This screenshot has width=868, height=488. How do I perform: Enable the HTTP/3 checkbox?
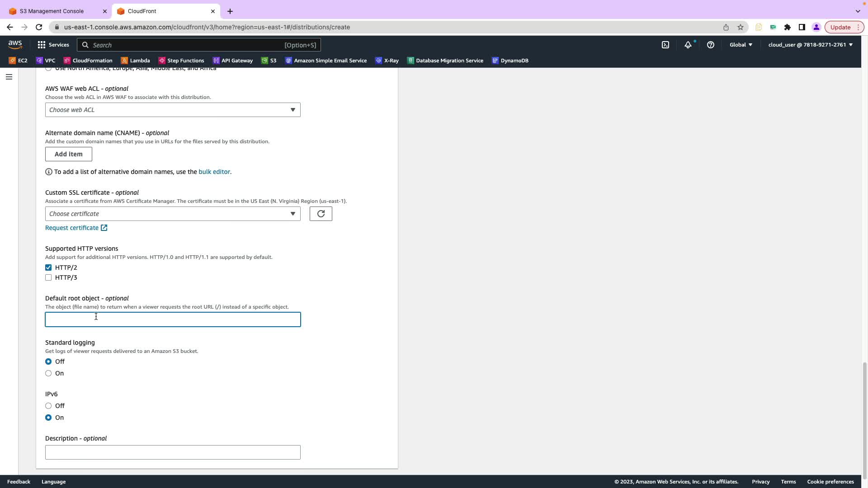coord(48,277)
